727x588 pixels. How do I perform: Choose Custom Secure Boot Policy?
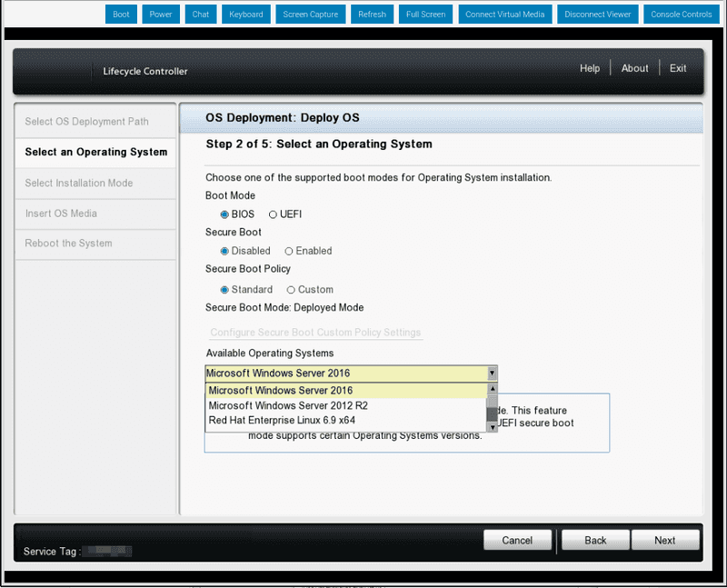291,290
